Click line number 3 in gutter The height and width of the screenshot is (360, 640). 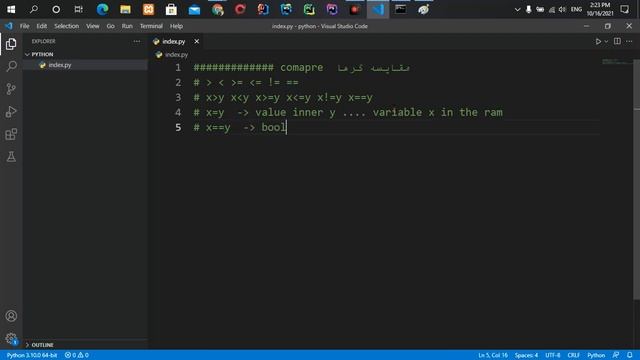click(178, 98)
